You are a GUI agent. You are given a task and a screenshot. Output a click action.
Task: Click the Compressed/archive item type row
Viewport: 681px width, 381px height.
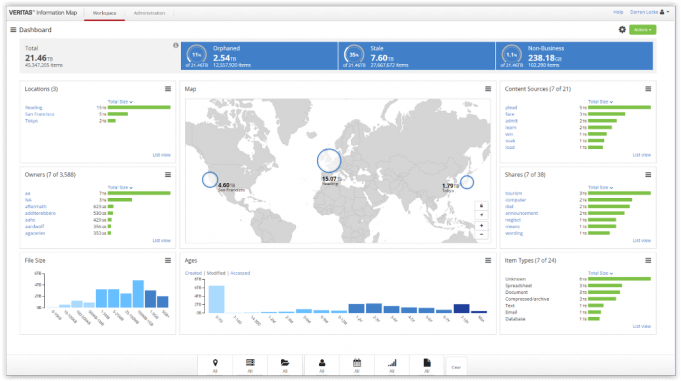point(578,299)
